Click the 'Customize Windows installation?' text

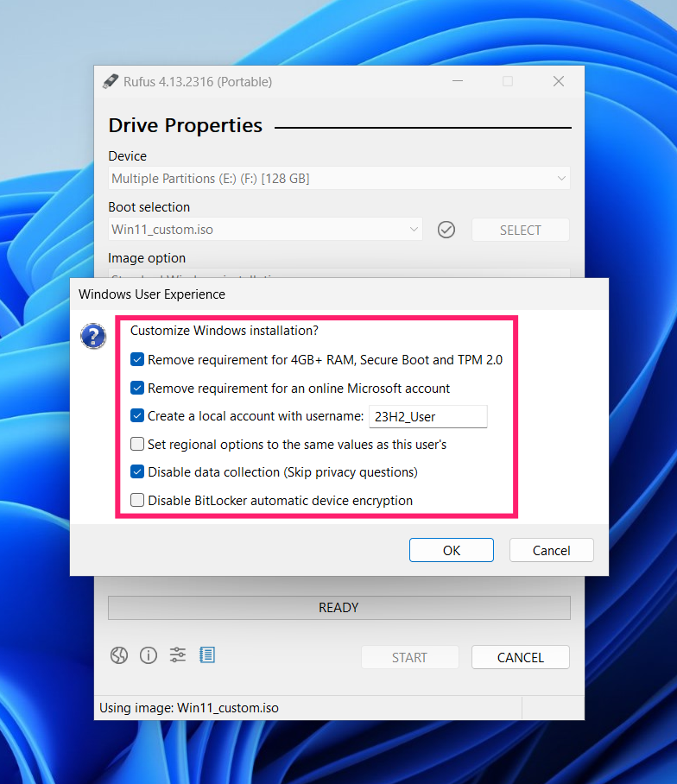coord(225,331)
